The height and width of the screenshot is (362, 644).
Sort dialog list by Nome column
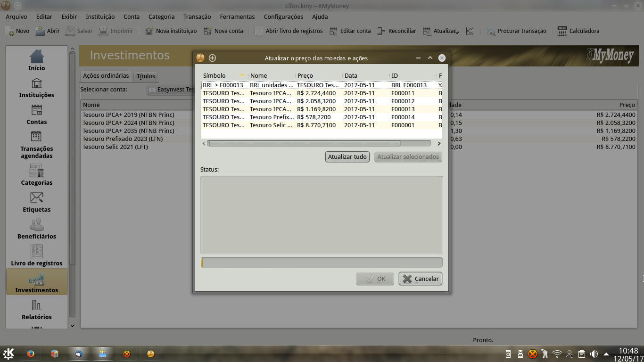(x=272, y=75)
